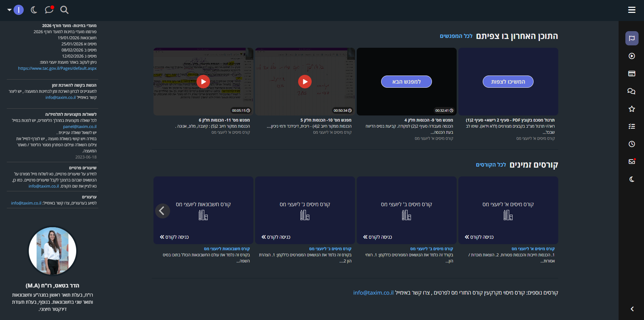Click the courses carousel left arrow
This screenshot has height=320, width=644.
[162, 211]
